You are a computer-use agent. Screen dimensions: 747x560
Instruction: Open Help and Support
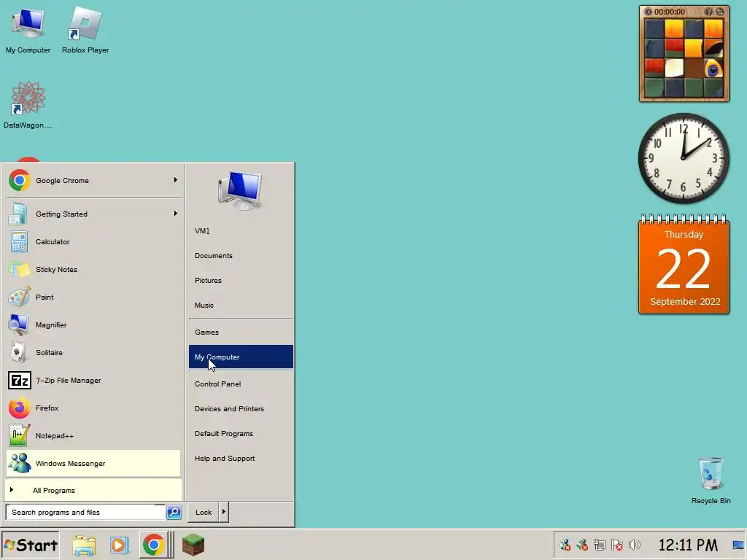[x=241, y=458]
